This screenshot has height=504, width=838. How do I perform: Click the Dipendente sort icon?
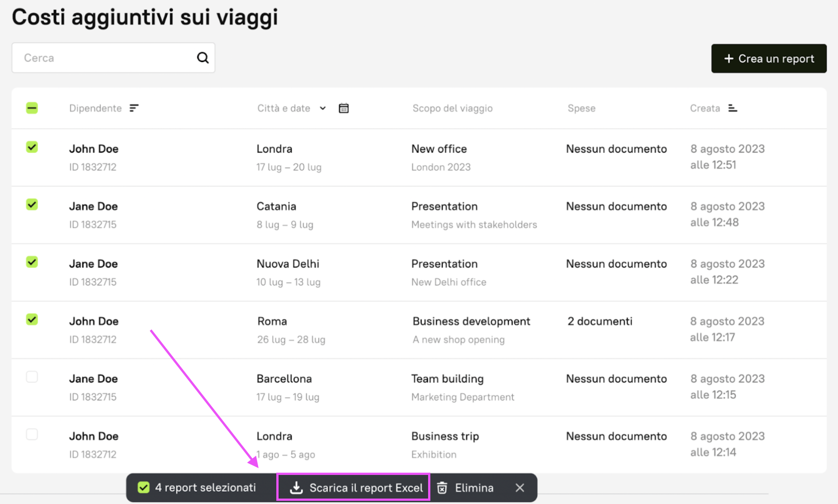[x=134, y=108]
